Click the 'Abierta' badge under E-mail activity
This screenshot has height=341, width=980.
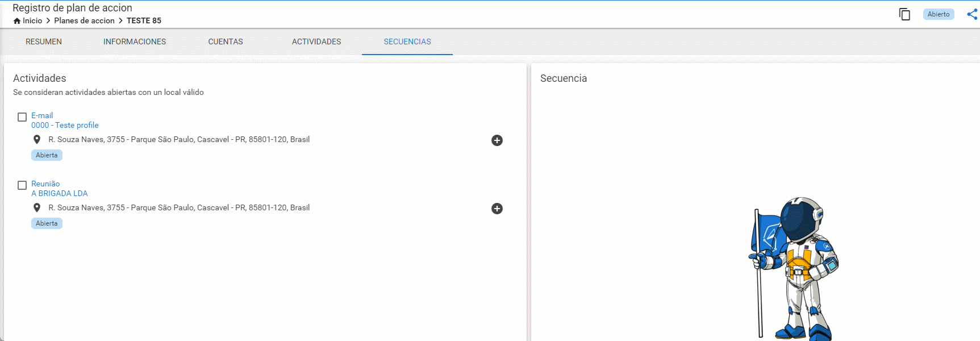click(x=47, y=155)
